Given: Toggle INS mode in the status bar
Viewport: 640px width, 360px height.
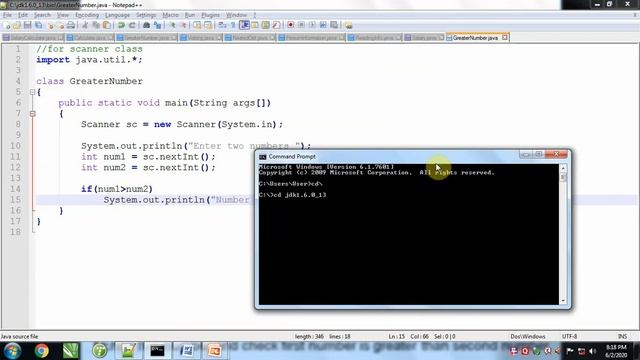Looking at the screenshot, I should pos(622,337).
